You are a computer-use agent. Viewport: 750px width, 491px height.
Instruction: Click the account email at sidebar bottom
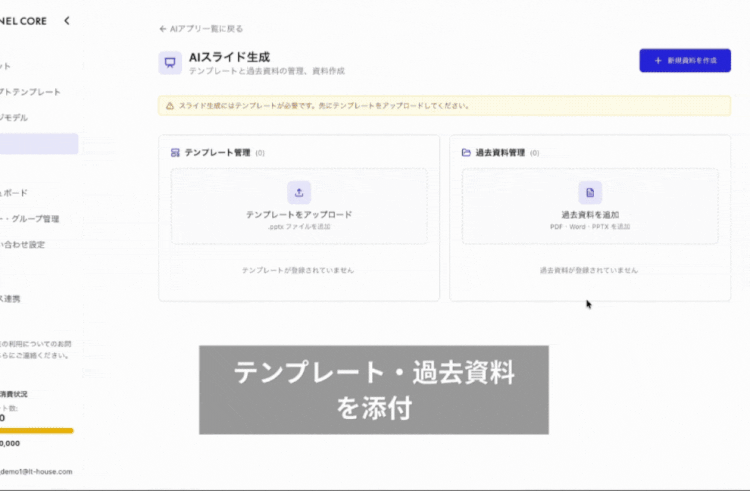(x=36, y=471)
